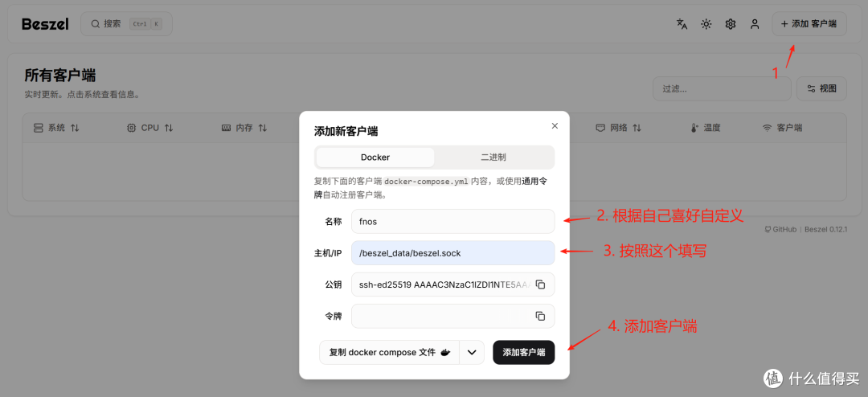Click the black 添加客户端 button

pos(524,353)
